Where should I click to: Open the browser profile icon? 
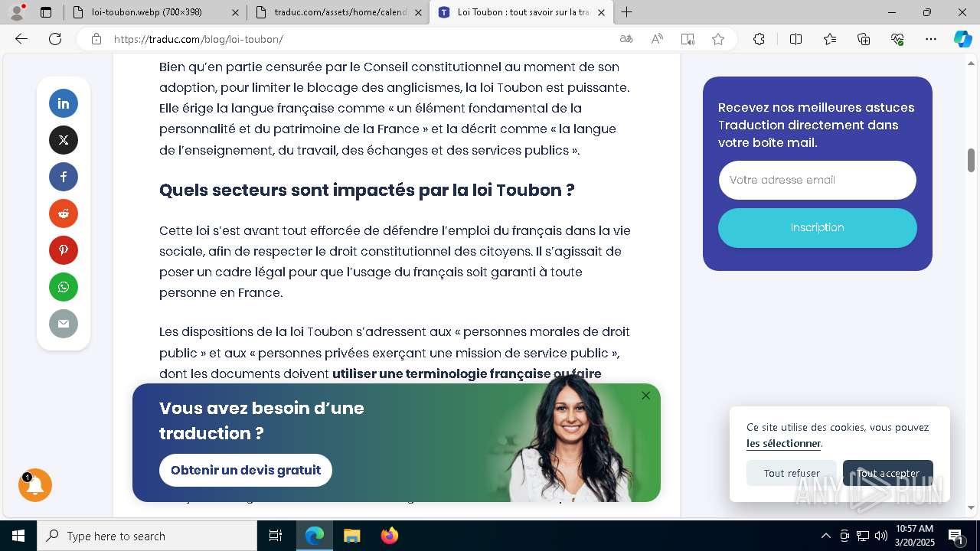[x=16, y=11]
